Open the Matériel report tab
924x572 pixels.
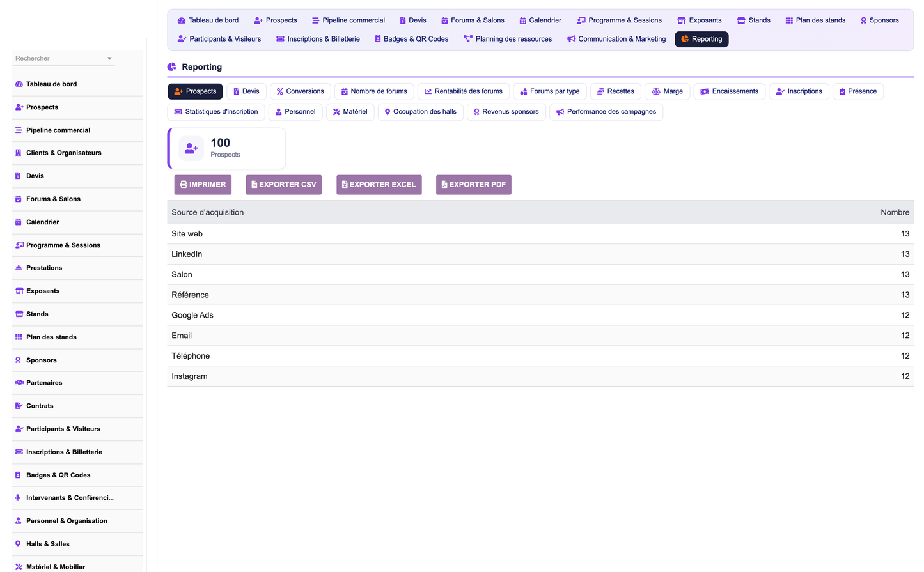coord(350,112)
